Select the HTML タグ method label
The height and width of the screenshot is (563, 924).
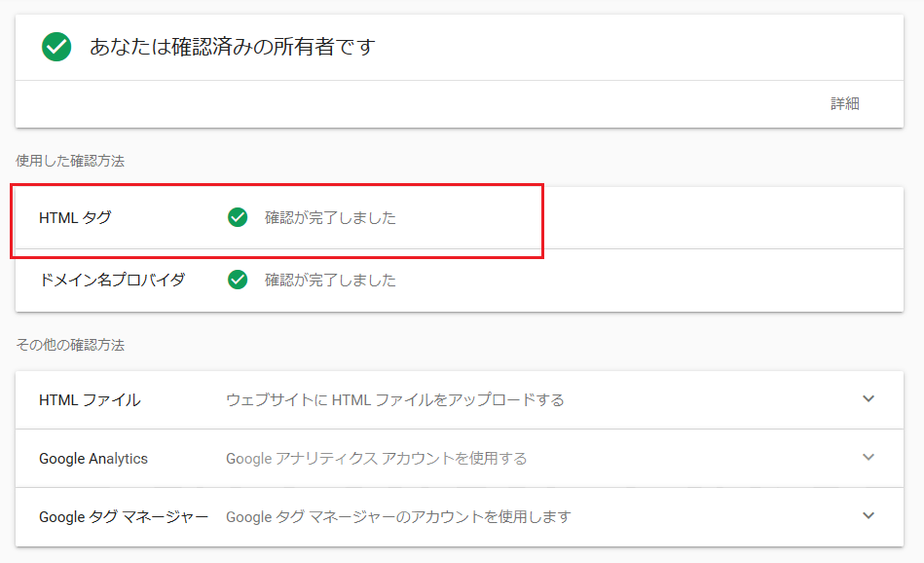pyautogui.click(x=75, y=217)
